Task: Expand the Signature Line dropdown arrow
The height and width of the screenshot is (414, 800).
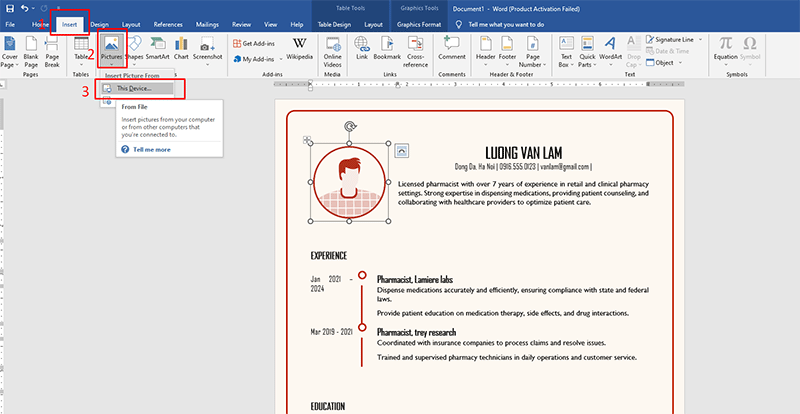Action: [700, 39]
